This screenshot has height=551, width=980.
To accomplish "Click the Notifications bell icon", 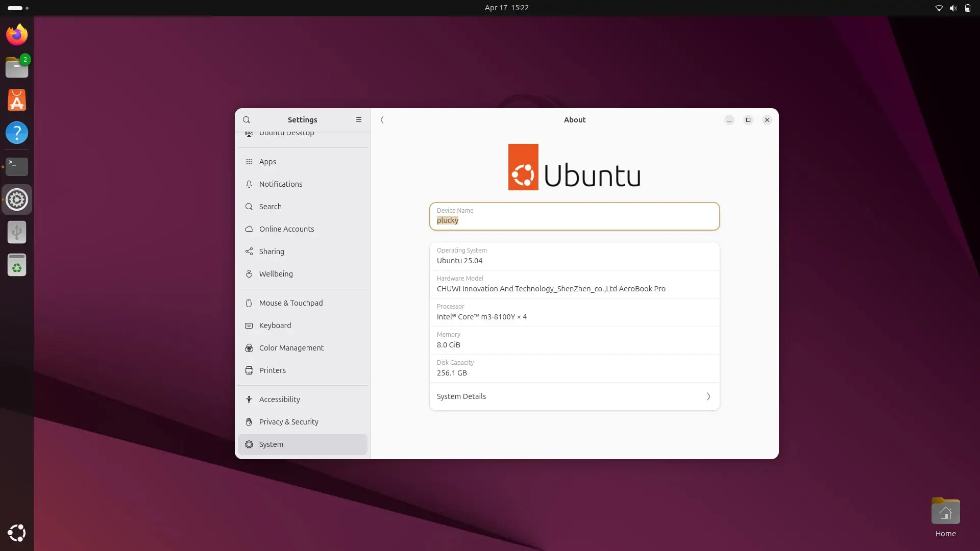I will tap(249, 184).
